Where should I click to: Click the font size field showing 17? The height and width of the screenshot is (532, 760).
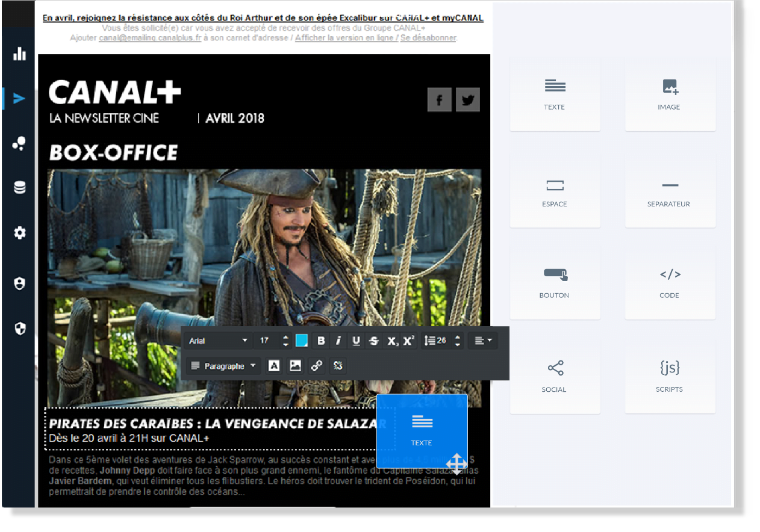(267, 341)
